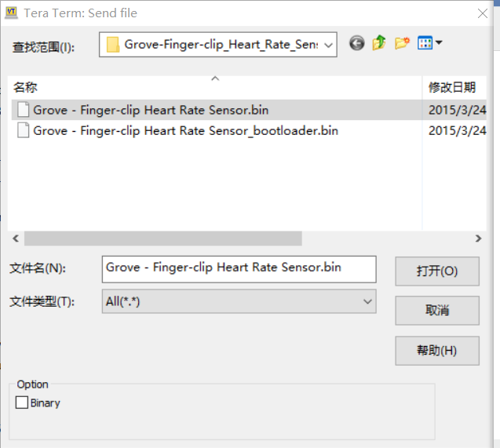The width and height of the screenshot is (500, 448).
Task: Click the Tera Term title bar icon
Action: 12,13
